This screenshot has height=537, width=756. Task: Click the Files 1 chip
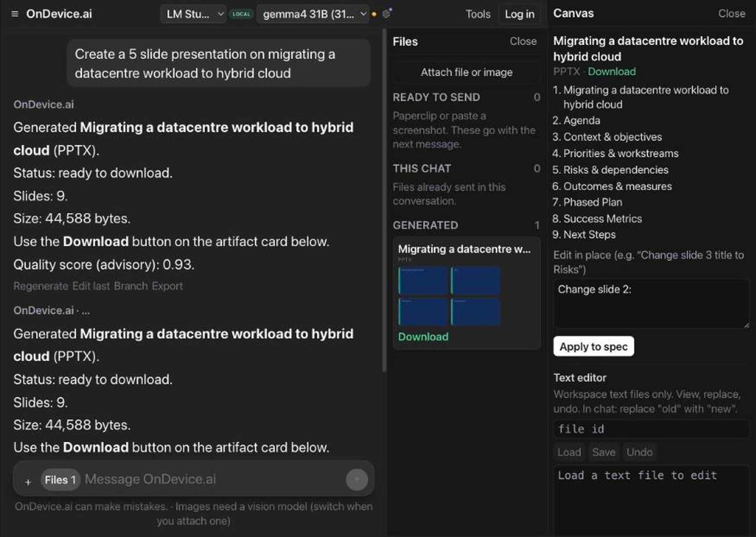tap(60, 480)
